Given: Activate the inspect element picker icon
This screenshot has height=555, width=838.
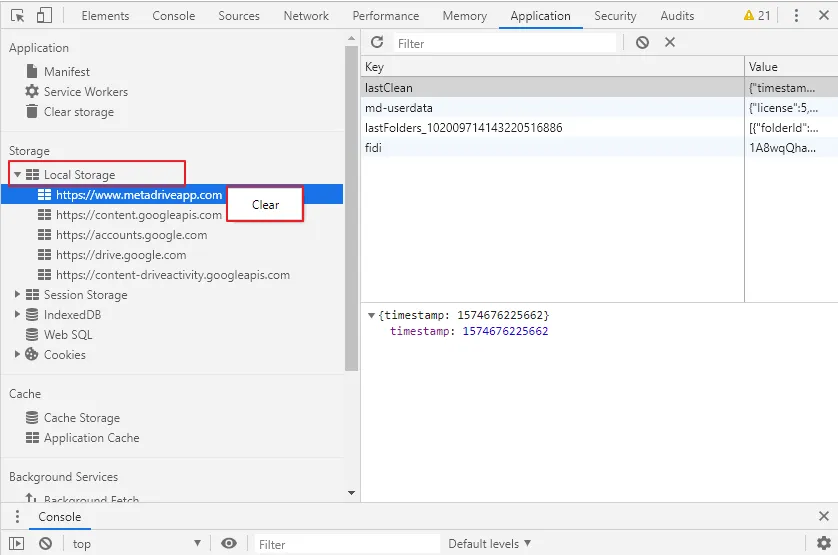Looking at the screenshot, I should click(18, 16).
